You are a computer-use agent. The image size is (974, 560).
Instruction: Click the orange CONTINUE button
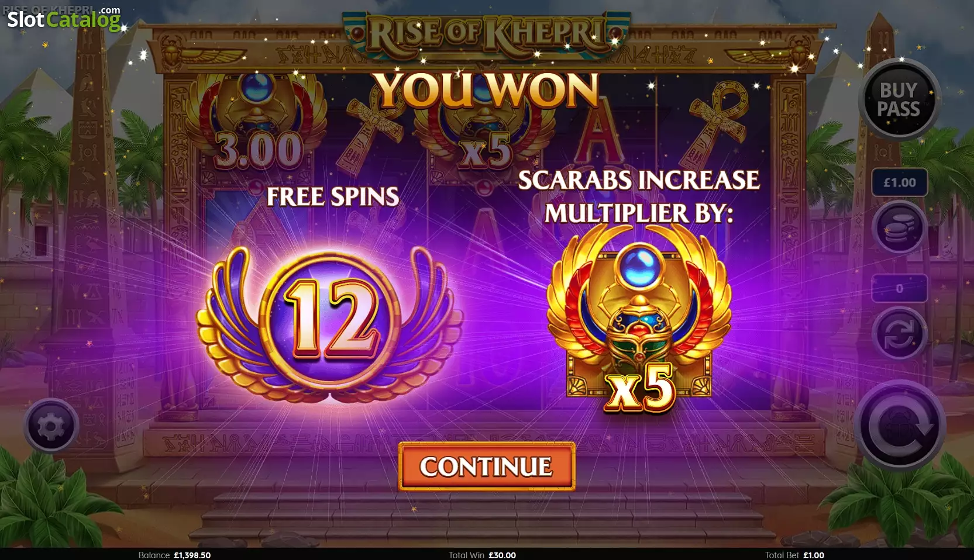point(487,466)
